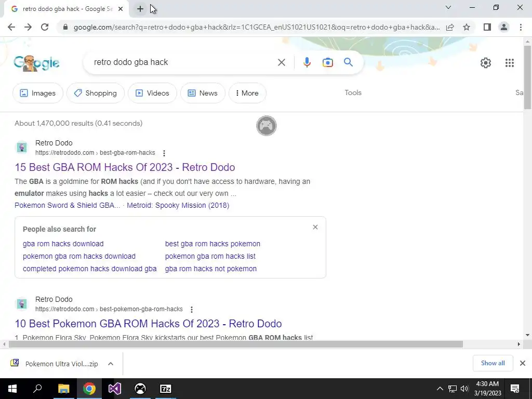Share this page using the share icon
Screen dimensions: 532x399
point(450,27)
